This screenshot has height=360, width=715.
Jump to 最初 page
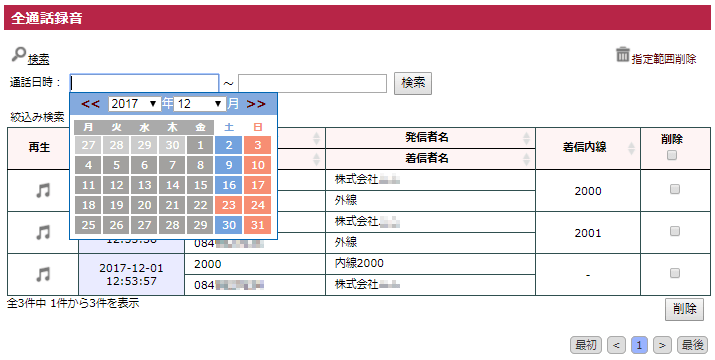click(x=586, y=345)
